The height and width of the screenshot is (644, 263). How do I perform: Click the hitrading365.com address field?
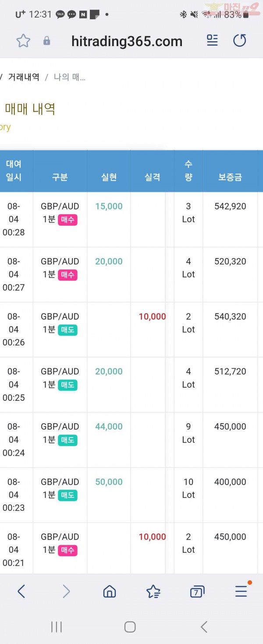[x=127, y=41]
